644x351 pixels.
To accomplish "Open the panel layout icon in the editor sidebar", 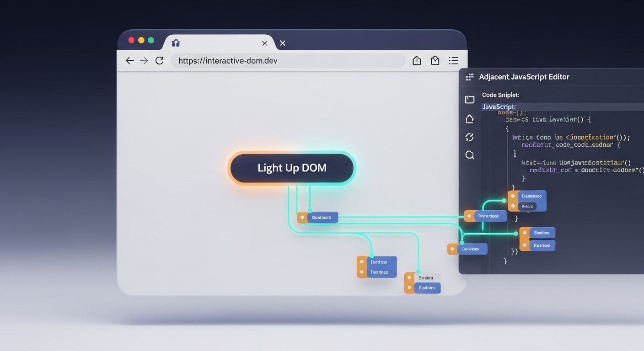I will (x=470, y=100).
